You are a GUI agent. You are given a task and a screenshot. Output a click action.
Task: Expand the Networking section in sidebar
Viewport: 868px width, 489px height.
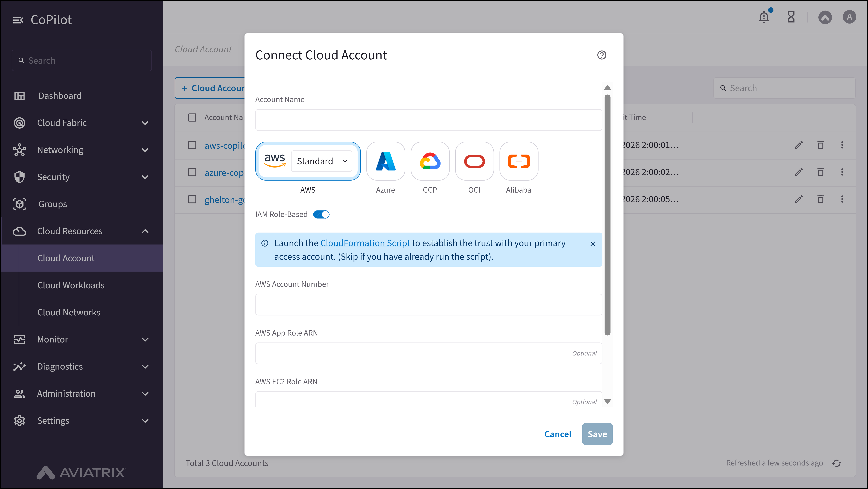(145, 150)
